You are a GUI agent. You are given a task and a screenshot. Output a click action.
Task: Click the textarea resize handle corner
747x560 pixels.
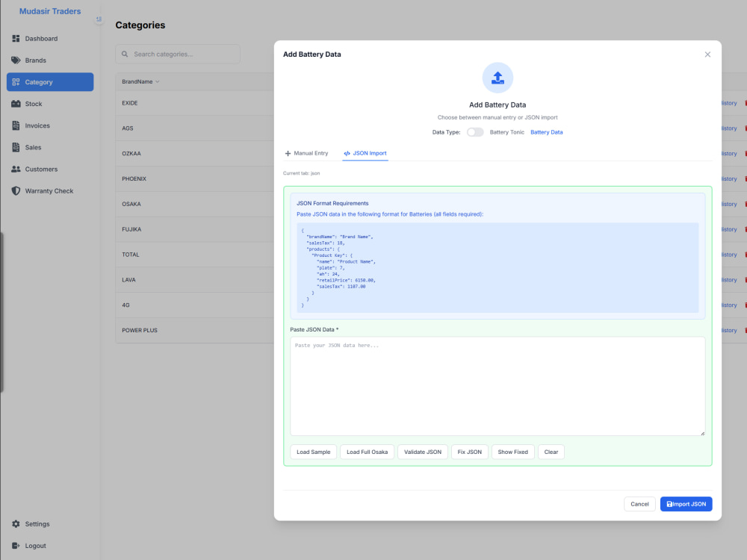(702, 433)
